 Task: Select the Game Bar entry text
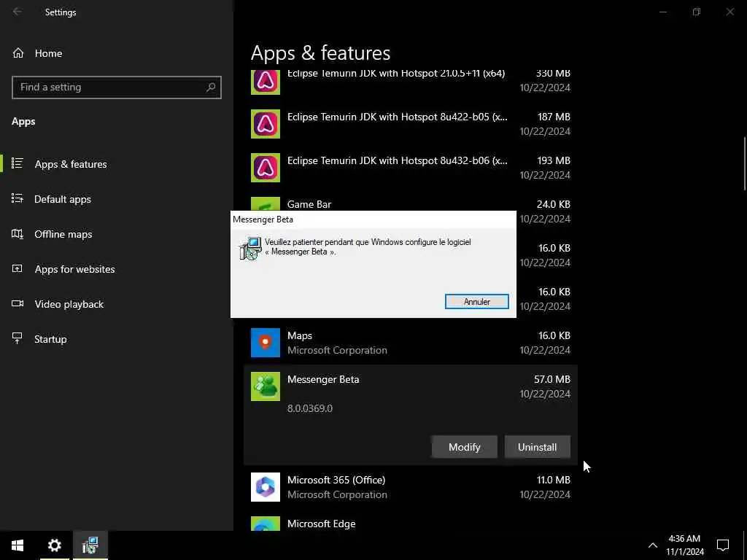(x=309, y=204)
